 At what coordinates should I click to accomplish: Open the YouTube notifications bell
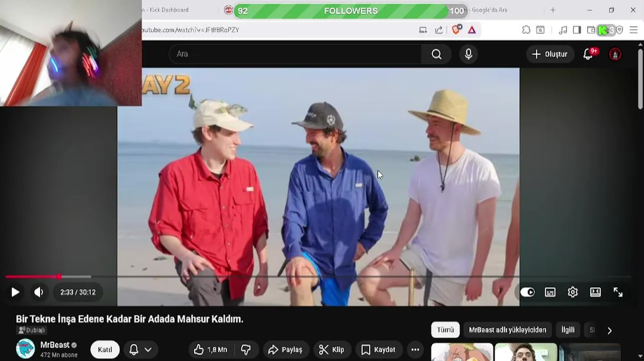point(588,54)
